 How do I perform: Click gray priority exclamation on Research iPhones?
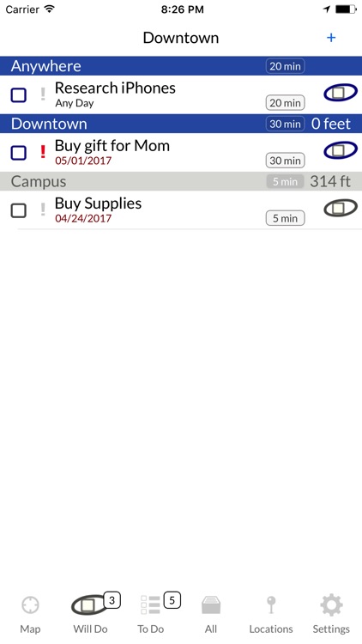click(x=43, y=94)
